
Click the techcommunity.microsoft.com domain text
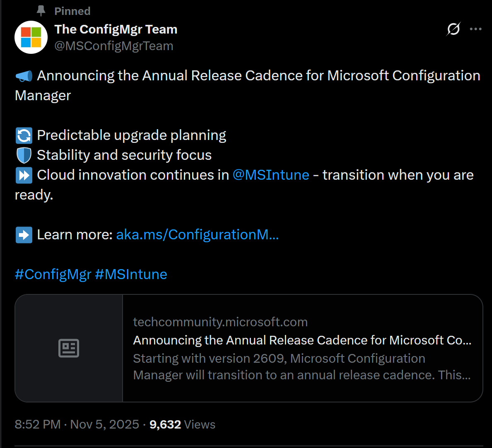coord(220,322)
